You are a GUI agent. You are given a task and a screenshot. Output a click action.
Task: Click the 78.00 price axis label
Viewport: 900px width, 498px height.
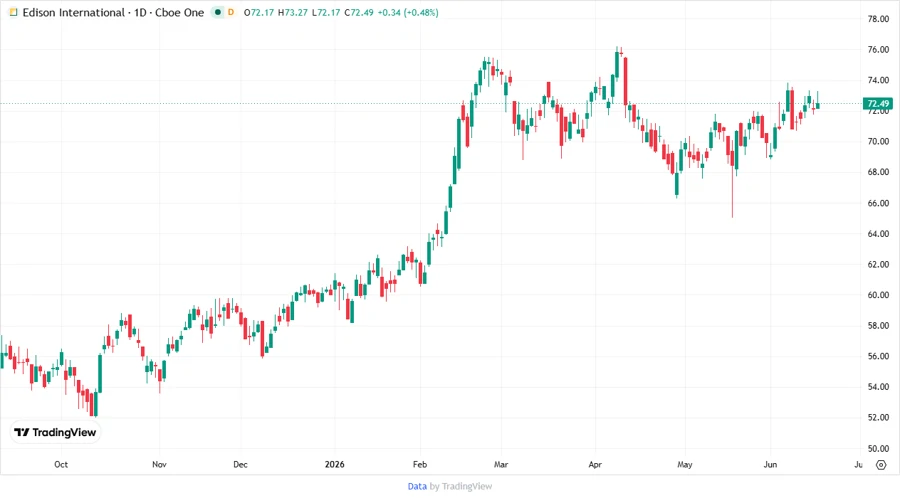coord(878,19)
